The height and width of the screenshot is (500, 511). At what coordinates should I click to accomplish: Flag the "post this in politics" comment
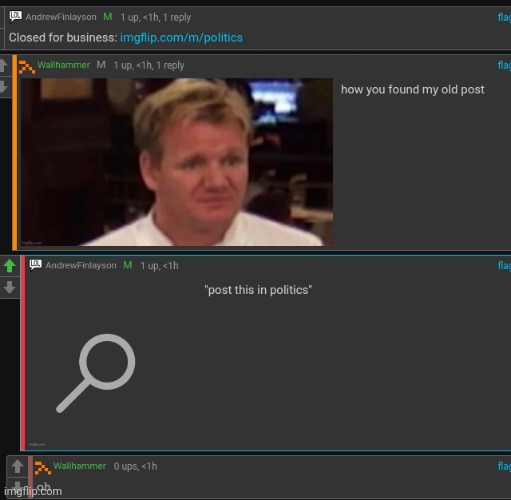(x=504, y=266)
